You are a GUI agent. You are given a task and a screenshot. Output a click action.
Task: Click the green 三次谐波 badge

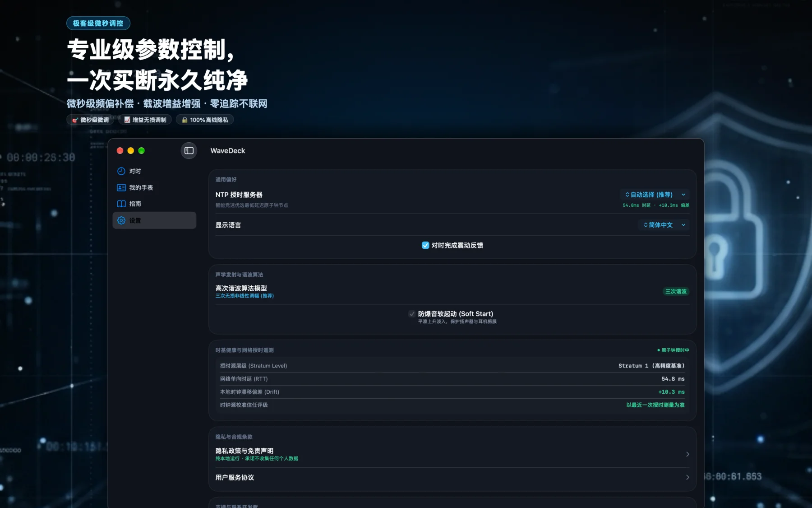point(676,292)
